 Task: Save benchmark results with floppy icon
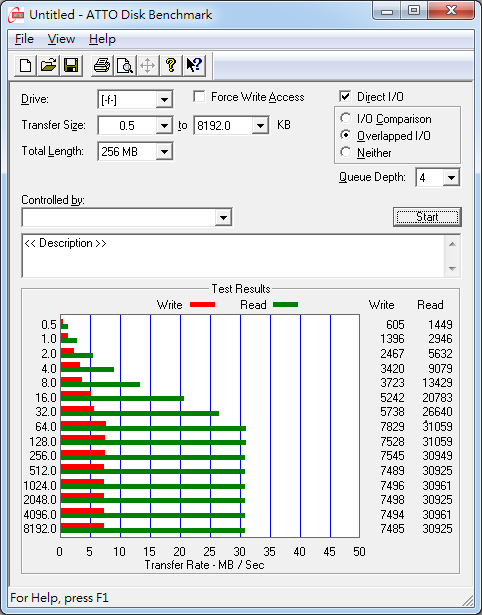[x=71, y=65]
